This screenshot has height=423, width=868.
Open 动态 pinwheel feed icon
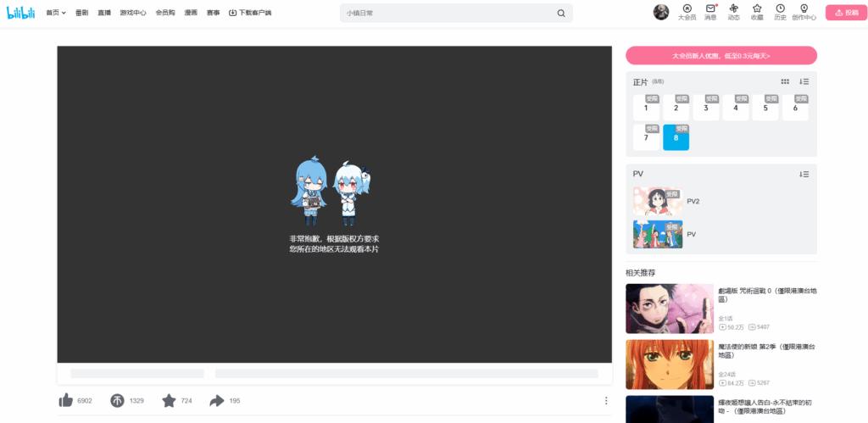(733, 12)
